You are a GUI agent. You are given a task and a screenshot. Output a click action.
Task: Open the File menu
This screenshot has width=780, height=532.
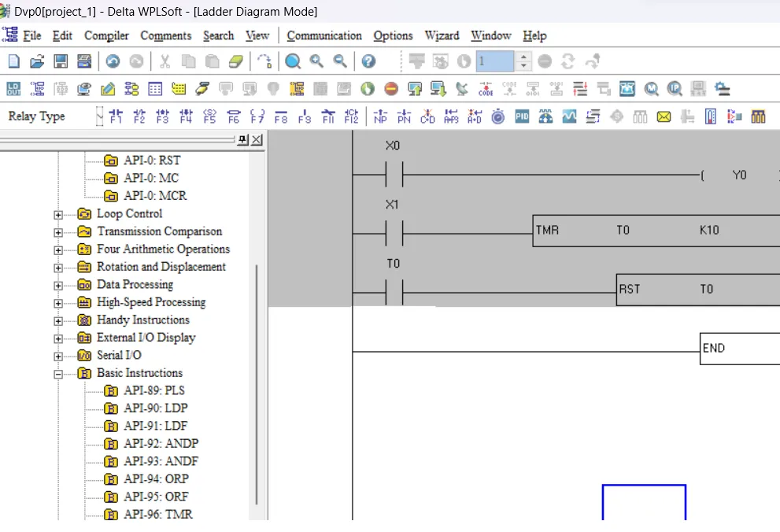click(x=31, y=35)
